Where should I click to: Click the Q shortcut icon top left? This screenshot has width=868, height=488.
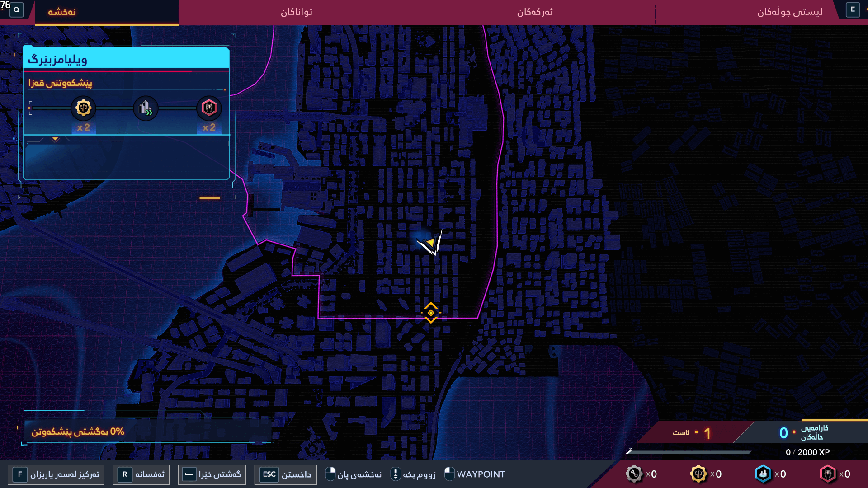16,9
